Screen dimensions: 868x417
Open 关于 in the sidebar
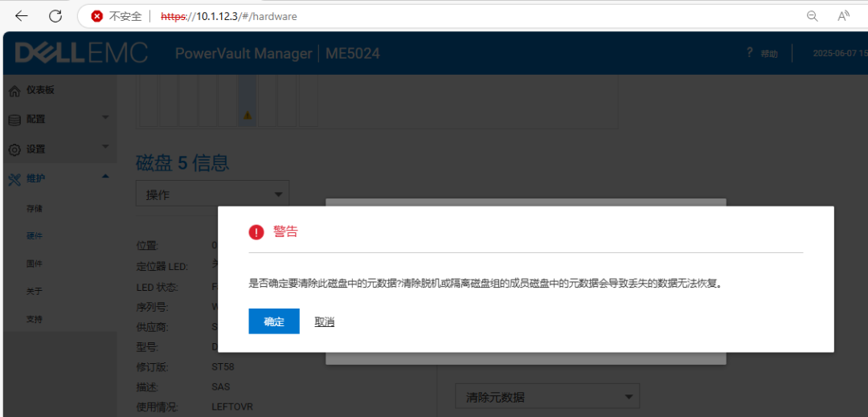tap(35, 291)
